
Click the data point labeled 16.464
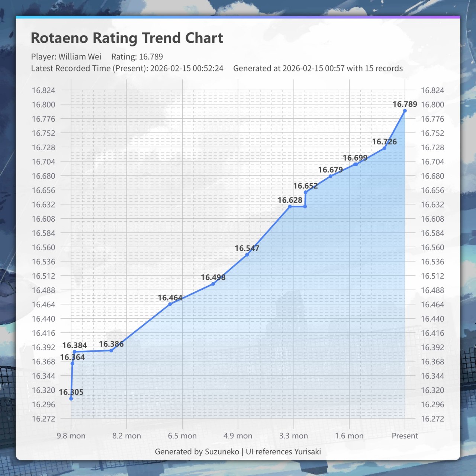(x=170, y=304)
